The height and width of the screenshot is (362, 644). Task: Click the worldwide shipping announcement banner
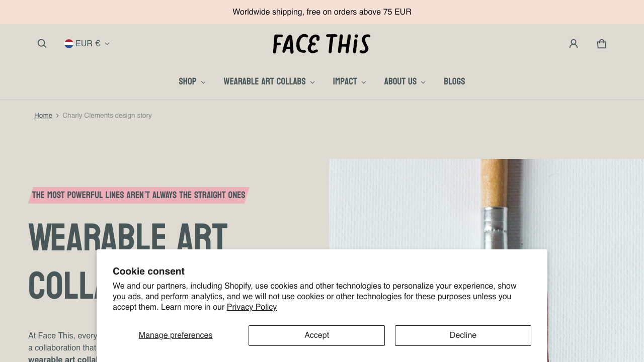coord(322,12)
